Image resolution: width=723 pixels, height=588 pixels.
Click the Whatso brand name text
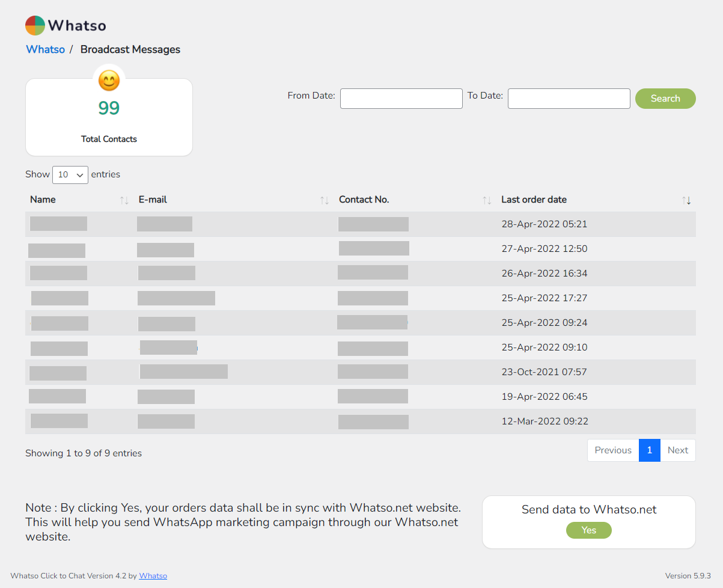[77, 25]
